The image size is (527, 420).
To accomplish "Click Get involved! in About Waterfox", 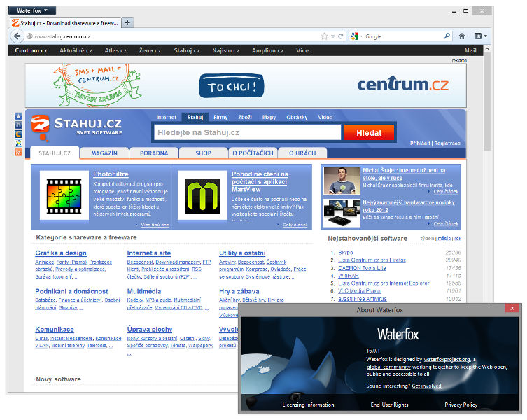I will (x=427, y=386).
